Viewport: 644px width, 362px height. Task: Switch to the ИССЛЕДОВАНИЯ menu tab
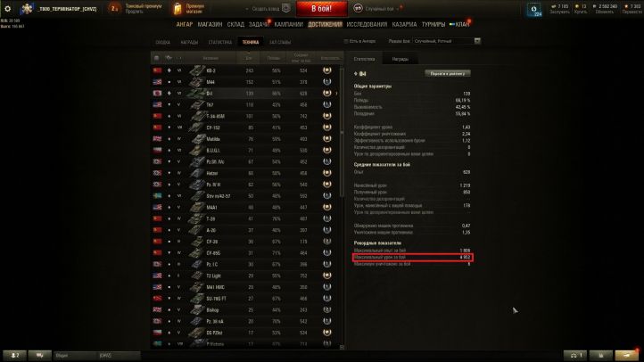point(367,25)
